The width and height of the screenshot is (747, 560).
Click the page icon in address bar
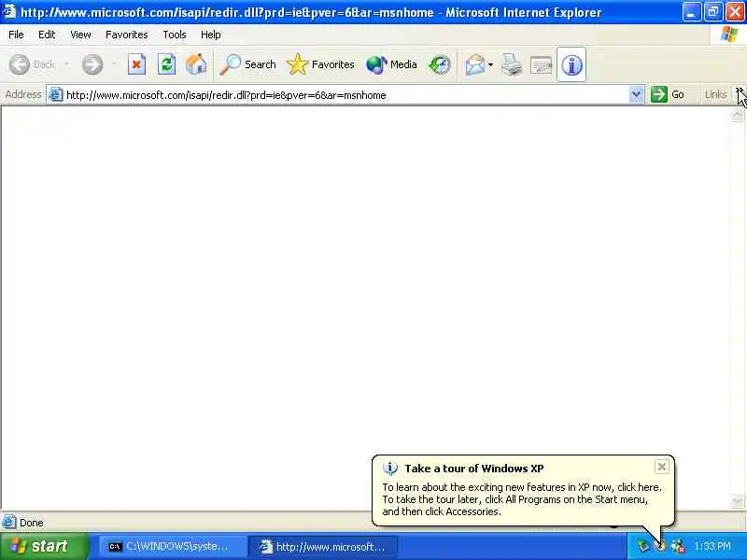tap(56, 95)
